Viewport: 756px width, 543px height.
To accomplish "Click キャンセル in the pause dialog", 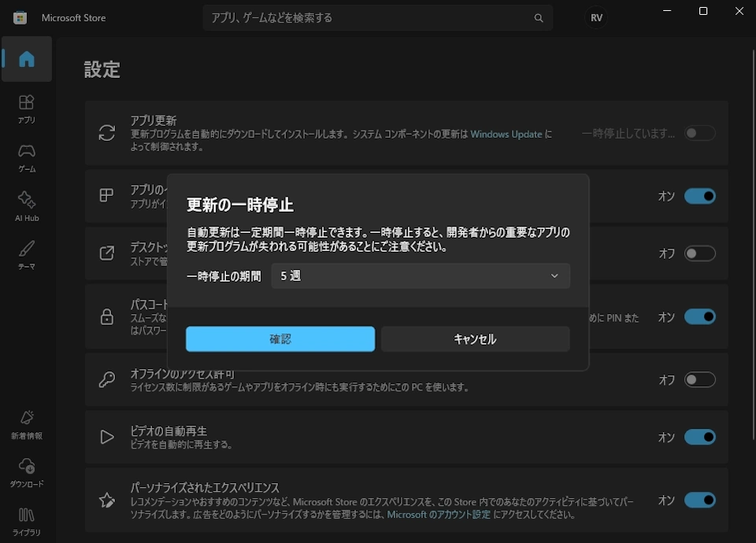I will [475, 339].
